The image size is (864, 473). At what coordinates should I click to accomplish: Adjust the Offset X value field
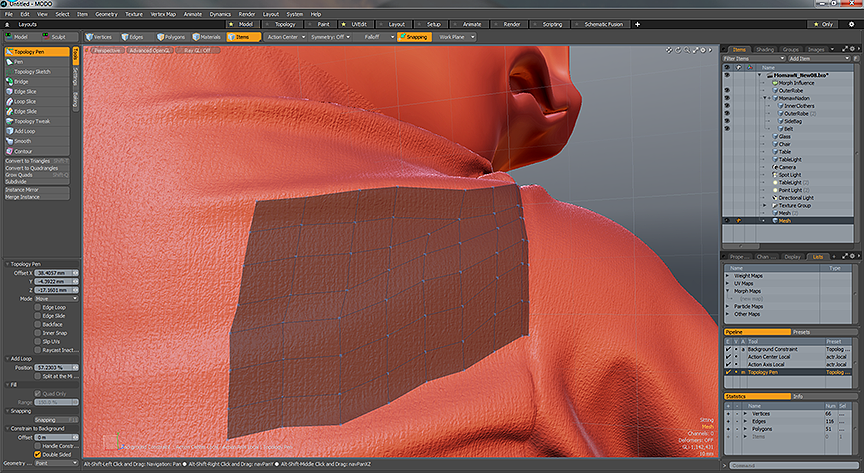point(57,273)
